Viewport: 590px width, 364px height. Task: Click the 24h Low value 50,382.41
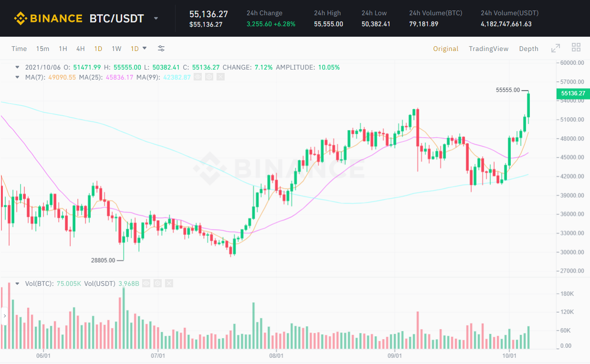[x=376, y=24]
